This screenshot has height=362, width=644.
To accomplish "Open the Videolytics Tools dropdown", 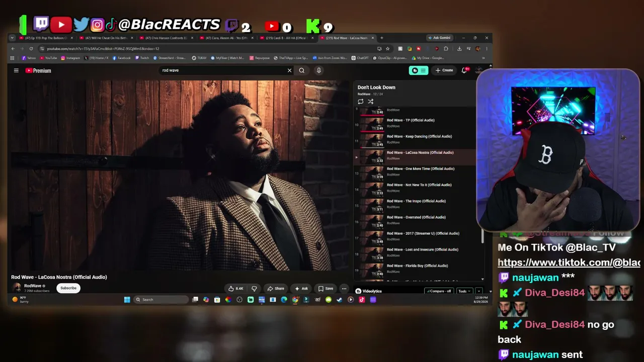I will click(464, 291).
